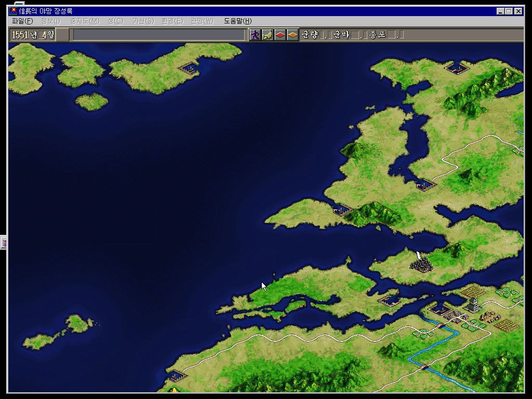532x399 pixels.
Task: Open the 관망(W) menu
Action: [x=202, y=21]
